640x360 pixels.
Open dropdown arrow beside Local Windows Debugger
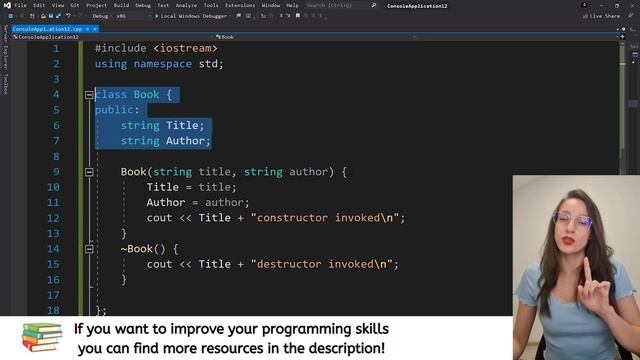pyautogui.click(x=230, y=16)
